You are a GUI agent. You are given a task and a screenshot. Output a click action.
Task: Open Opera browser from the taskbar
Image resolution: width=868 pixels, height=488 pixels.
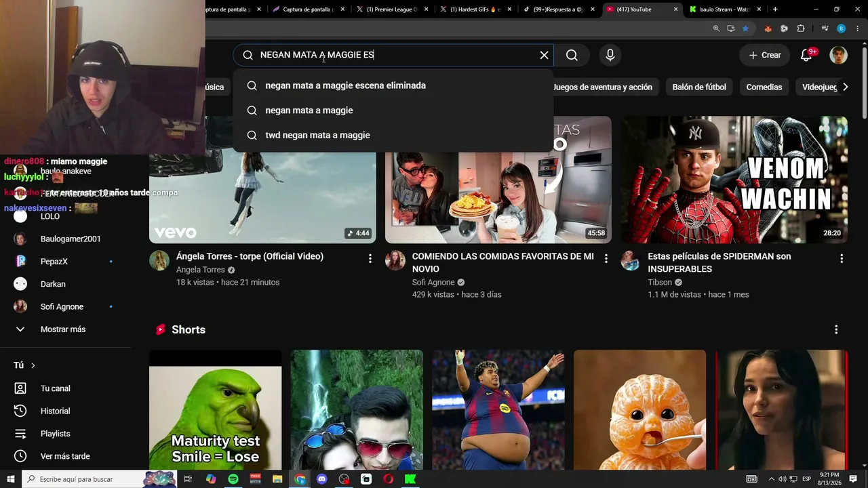coord(389,479)
